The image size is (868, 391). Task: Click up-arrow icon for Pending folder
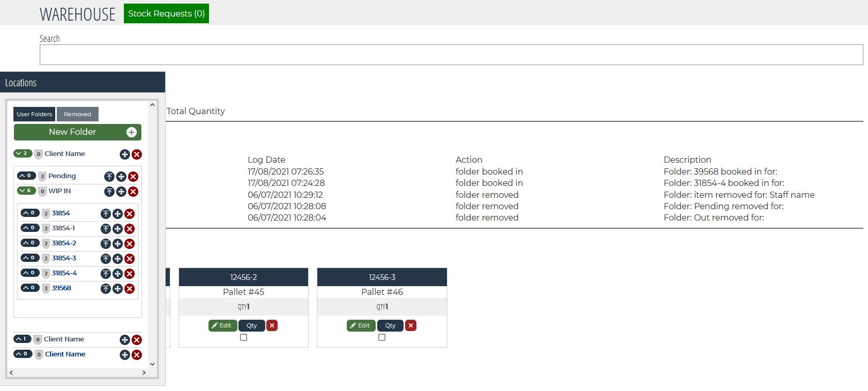pyautogui.click(x=109, y=177)
